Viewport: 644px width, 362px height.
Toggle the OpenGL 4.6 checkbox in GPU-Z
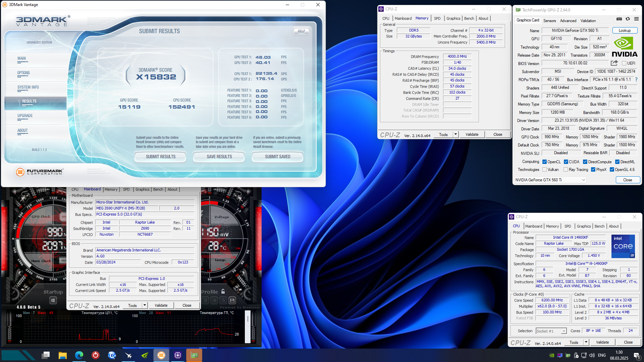coord(612,169)
